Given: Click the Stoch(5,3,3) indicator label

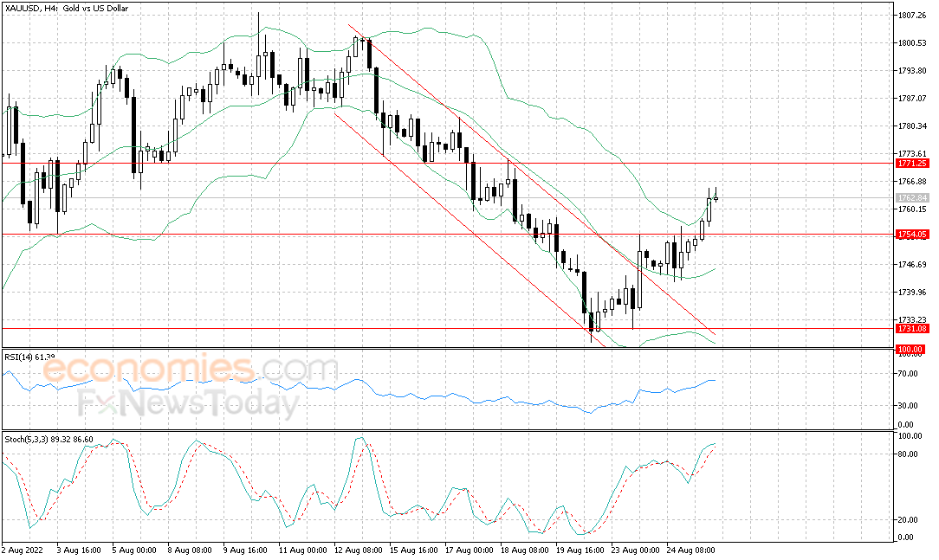Looking at the screenshot, I should click(49, 439).
